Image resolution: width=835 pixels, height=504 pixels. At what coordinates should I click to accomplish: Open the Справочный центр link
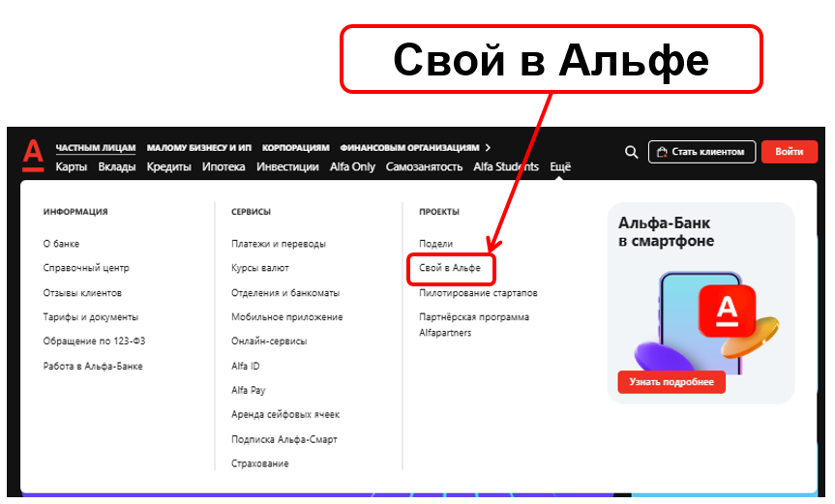(86, 268)
